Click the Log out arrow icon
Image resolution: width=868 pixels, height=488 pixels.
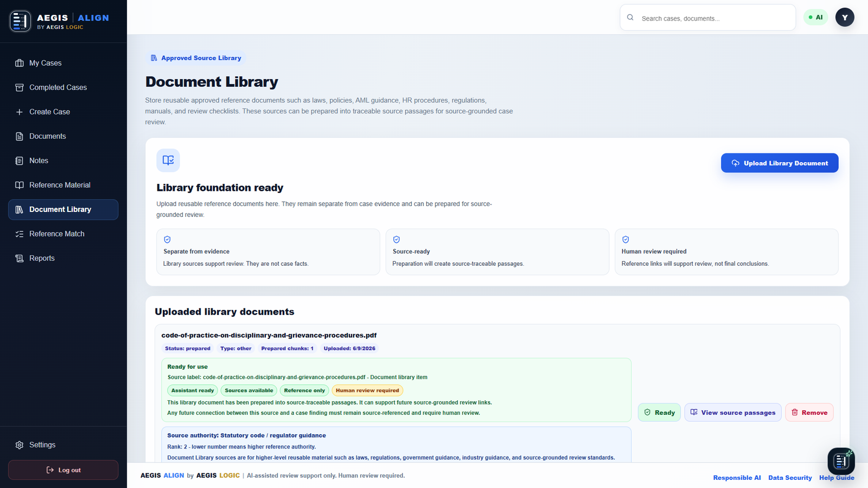pos(50,470)
